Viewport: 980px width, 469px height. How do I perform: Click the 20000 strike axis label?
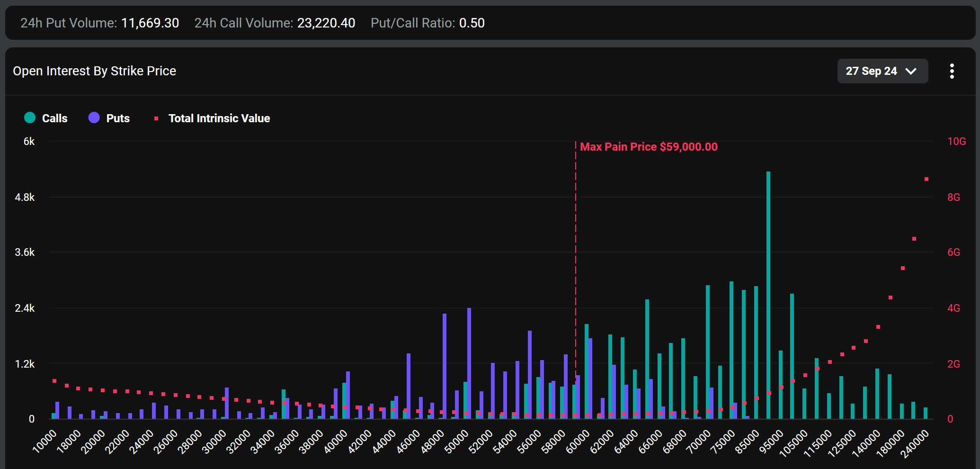[93, 442]
